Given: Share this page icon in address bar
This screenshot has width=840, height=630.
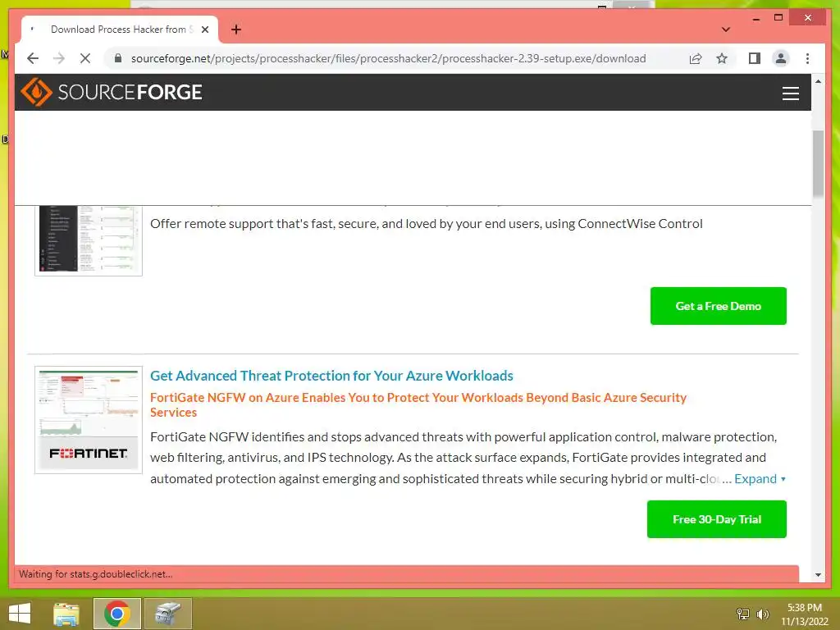Looking at the screenshot, I should tap(696, 58).
